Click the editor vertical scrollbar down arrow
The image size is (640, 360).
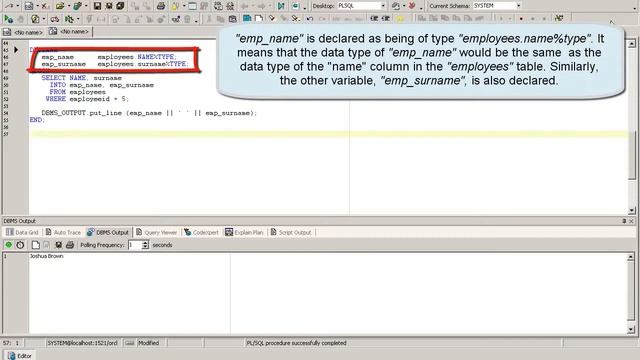(x=632, y=211)
